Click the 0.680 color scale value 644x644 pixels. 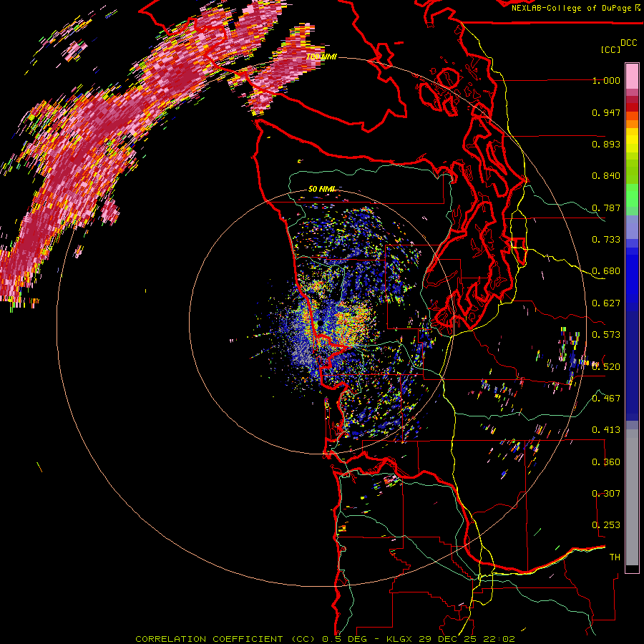pyautogui.click(x=606, y=271)
